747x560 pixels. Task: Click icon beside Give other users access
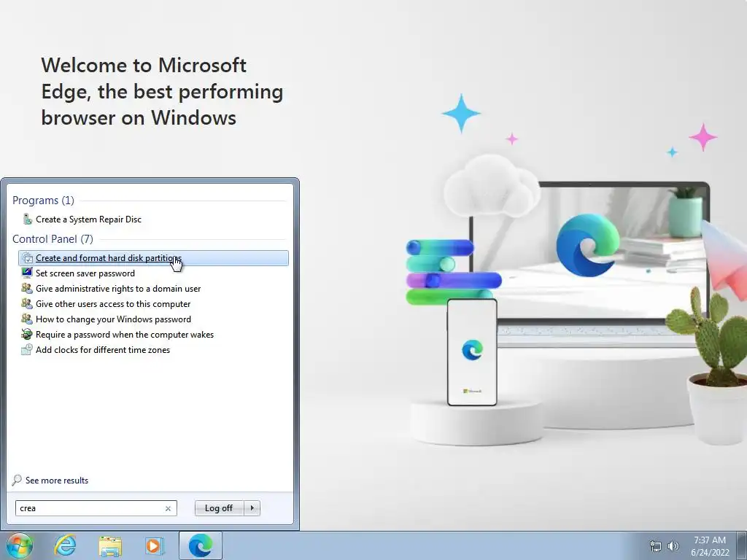coord(27,303)
